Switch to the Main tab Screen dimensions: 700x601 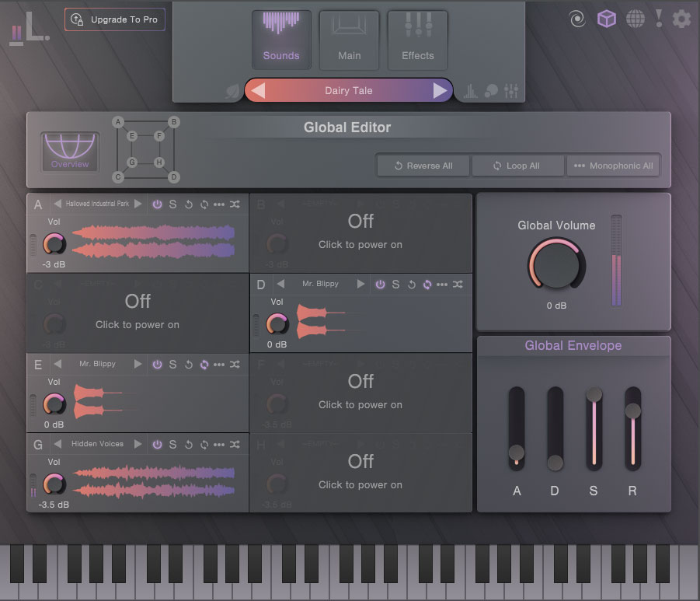tap(349, 40)
